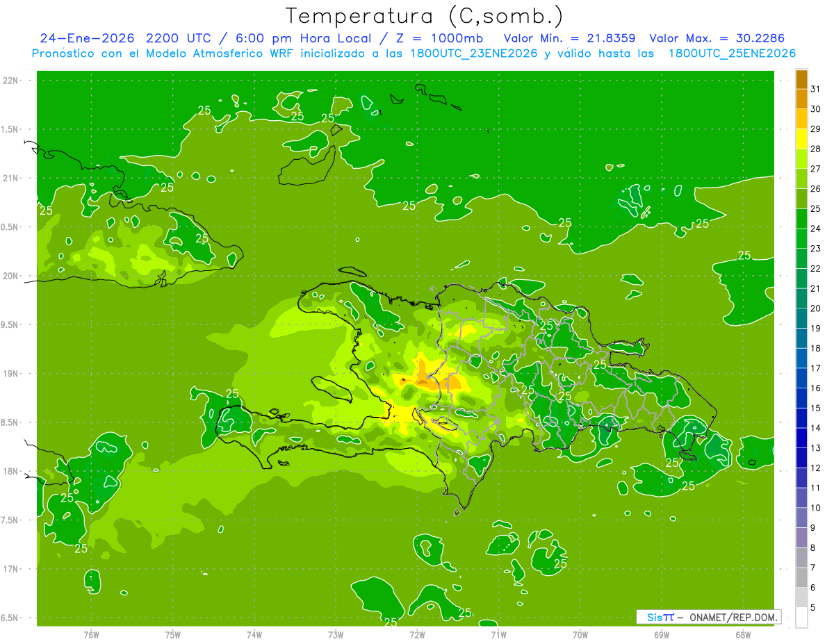Click the '22N' latitude label
834x644 pixels.
[x=10, y=80]
